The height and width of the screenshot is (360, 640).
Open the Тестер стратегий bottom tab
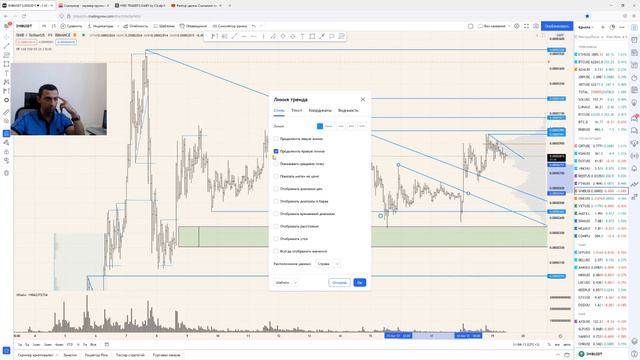(130, 355)
